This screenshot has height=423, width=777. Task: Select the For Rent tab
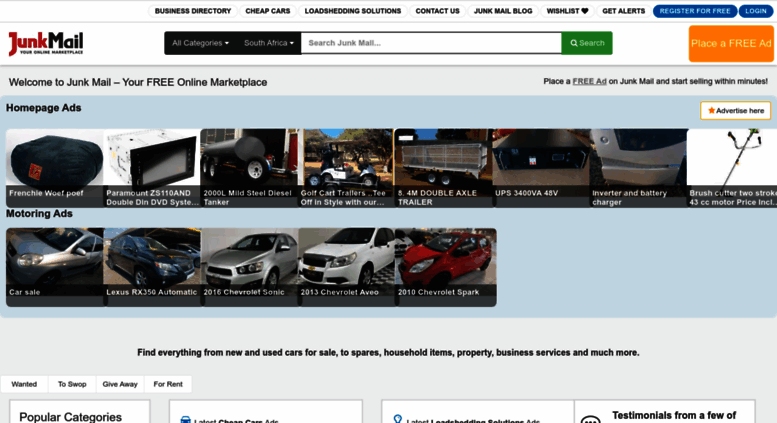[168, 384]
